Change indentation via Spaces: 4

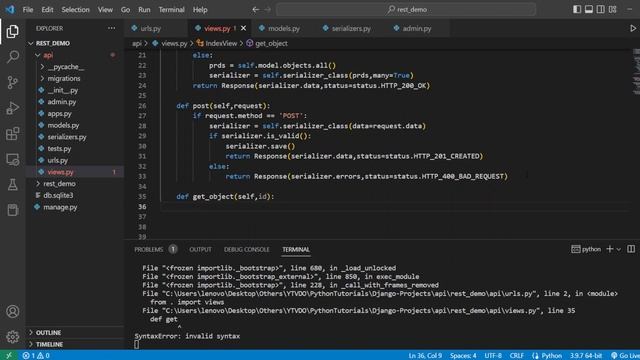(463, 356)
